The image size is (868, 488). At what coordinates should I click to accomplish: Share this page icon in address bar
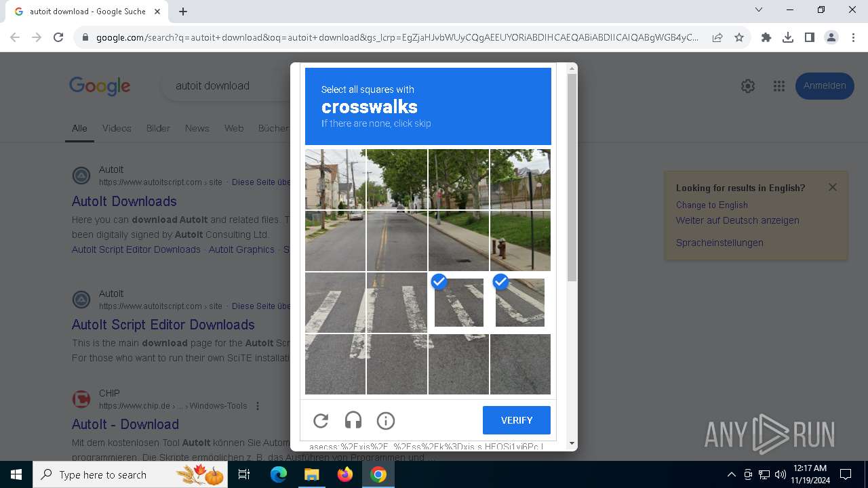(x=717, y=37)
